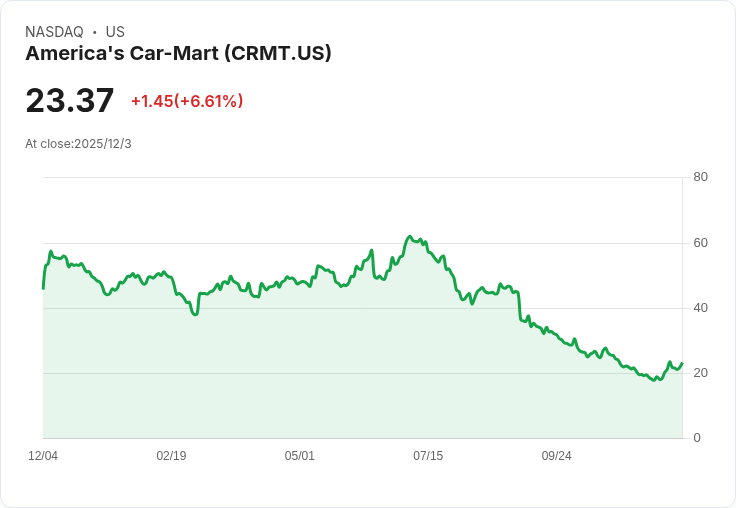Click the chart line's starting point at 12/04
The image size is (736, 508).
43,288
